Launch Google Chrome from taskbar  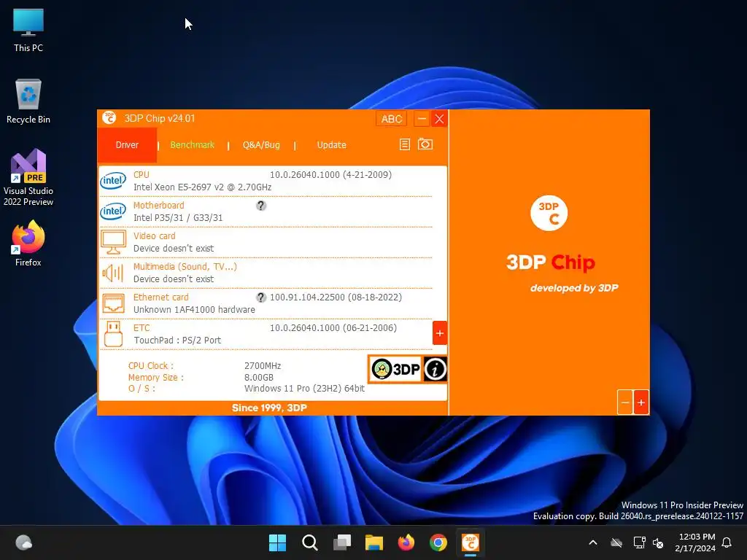pos(438,542)
